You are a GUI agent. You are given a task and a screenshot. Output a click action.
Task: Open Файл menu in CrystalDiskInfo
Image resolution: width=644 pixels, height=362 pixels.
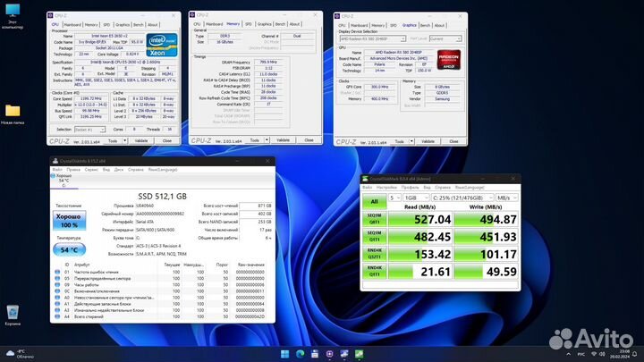(57, 170)
